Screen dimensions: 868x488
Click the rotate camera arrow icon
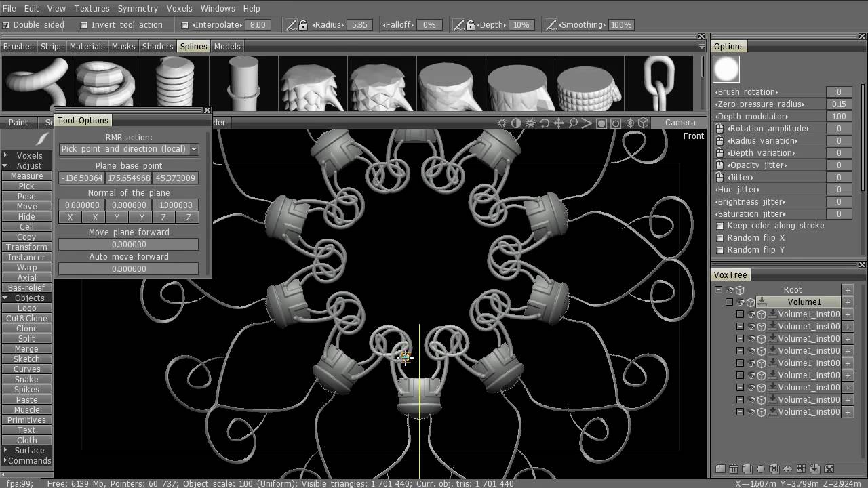click(545, 123)
